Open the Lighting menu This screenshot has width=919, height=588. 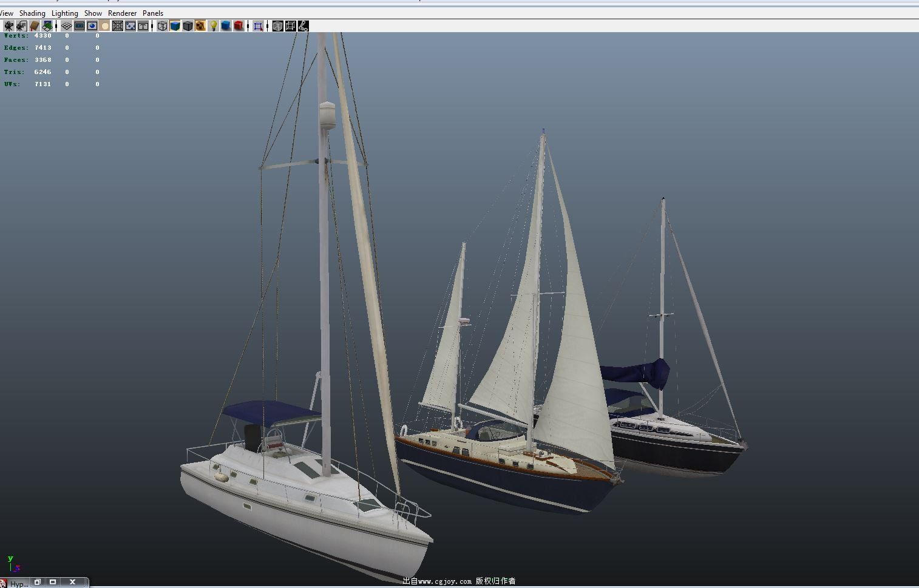[65, 13]
